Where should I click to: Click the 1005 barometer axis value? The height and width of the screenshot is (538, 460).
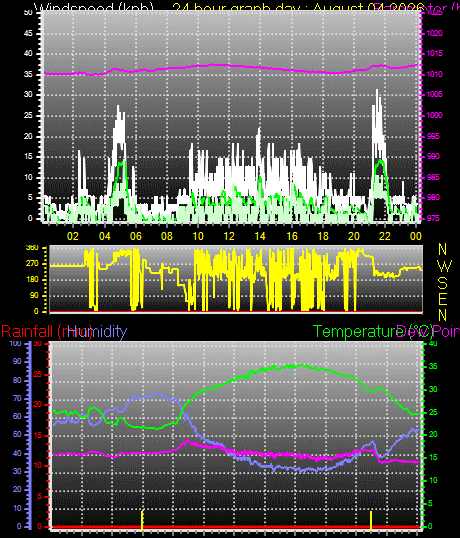[x=435, y=94]
